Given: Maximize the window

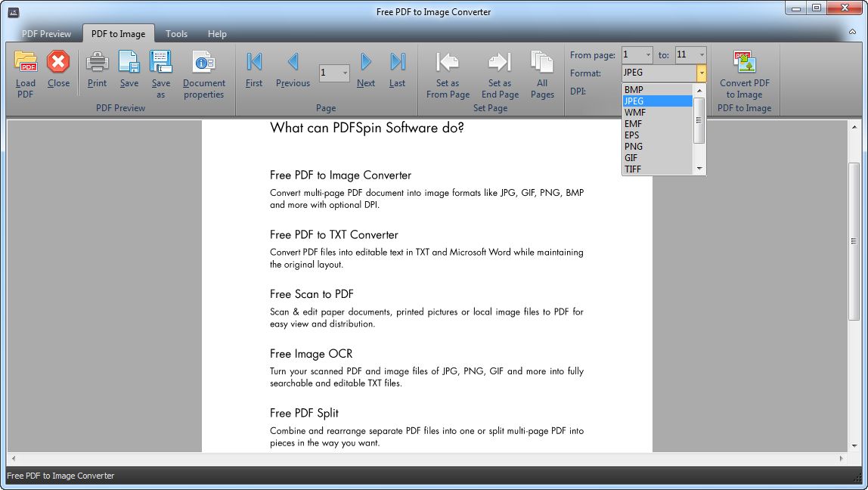Looking at the screenshot, I should pyautogui.click(x=817, y=8).
